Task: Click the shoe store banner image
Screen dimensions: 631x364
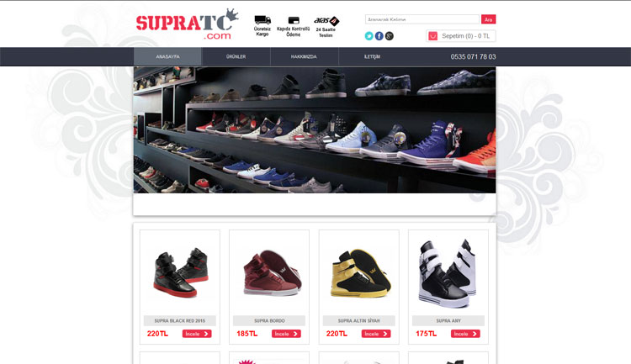Action: [315, 130]
